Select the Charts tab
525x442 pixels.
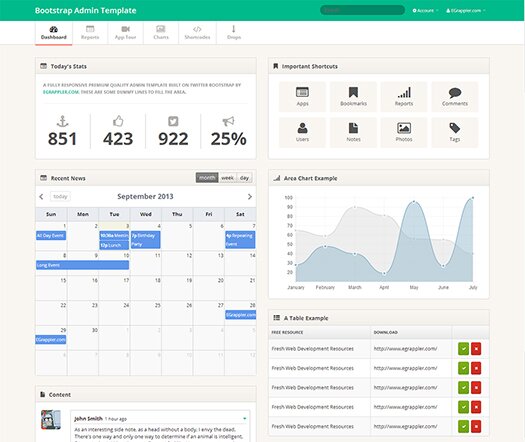click(x=161, y=33)
